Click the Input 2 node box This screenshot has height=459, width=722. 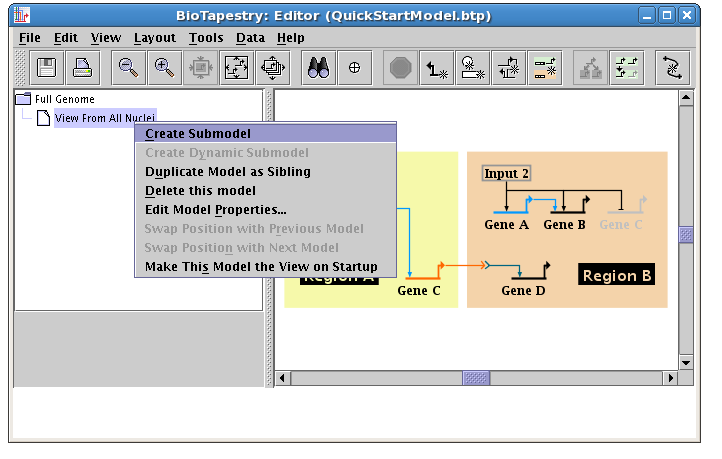(506, 174)
